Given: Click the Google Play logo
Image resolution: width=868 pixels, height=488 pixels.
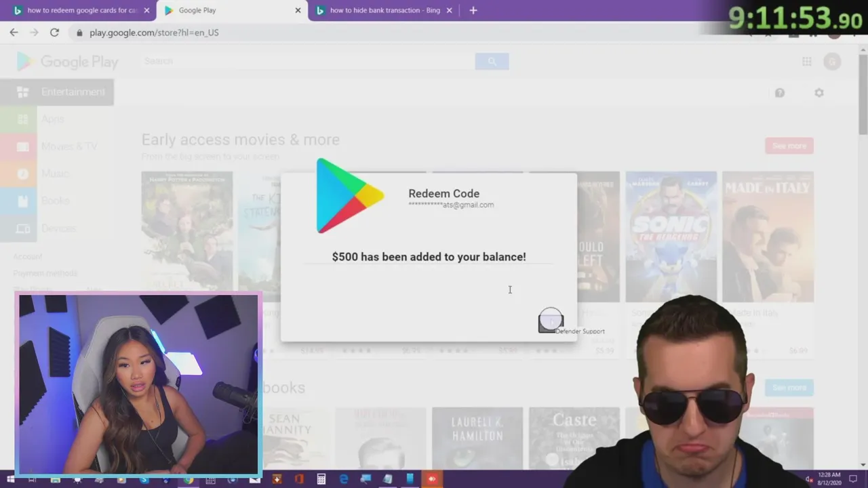Looking at the screenshot, I should [x=67, y=62].
